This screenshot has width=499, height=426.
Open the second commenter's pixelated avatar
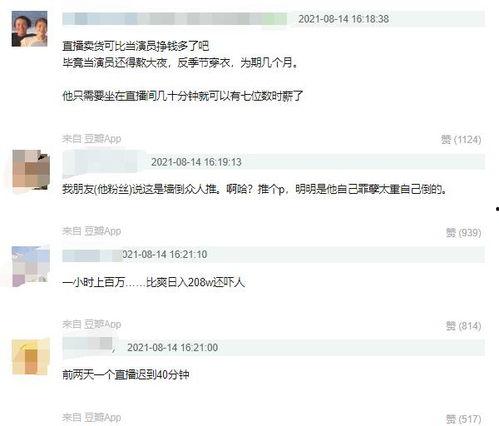pyautogui.click(x=31, y=170)
